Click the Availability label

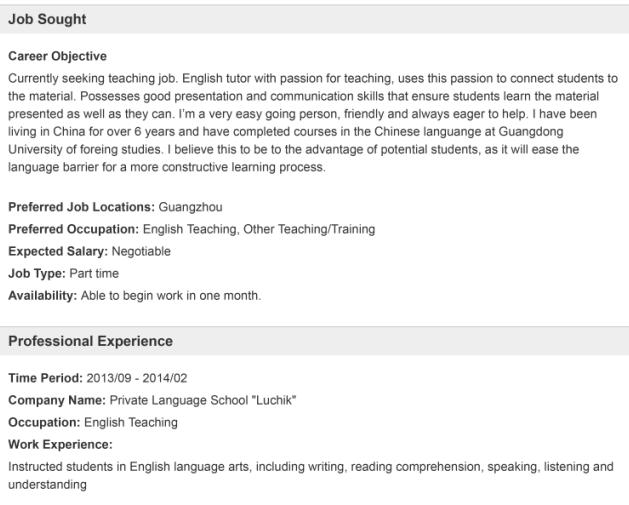(x=42, y=295)
